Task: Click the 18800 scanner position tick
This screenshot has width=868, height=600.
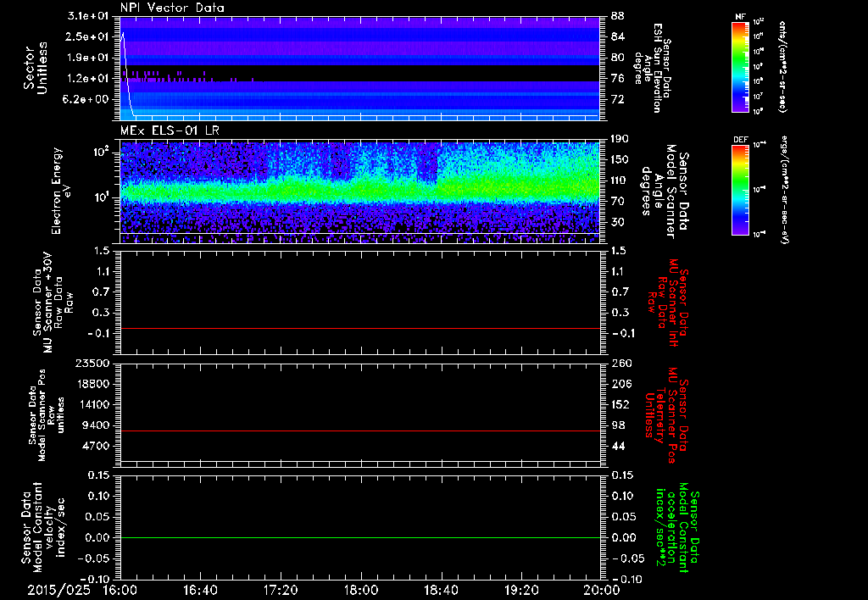Action: [x=92, y=384]
